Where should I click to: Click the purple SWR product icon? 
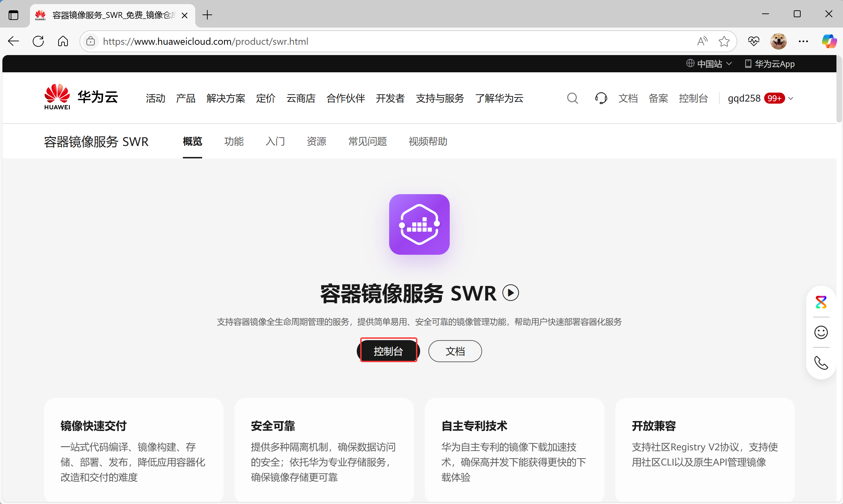point(419,224)
